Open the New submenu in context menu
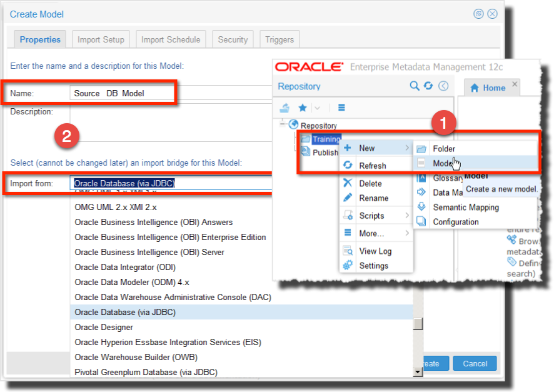Screen dimensions: 554x392 point(376,148)
